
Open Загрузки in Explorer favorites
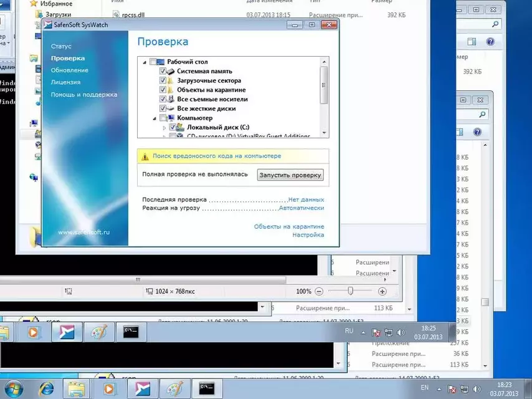point(58,14)
